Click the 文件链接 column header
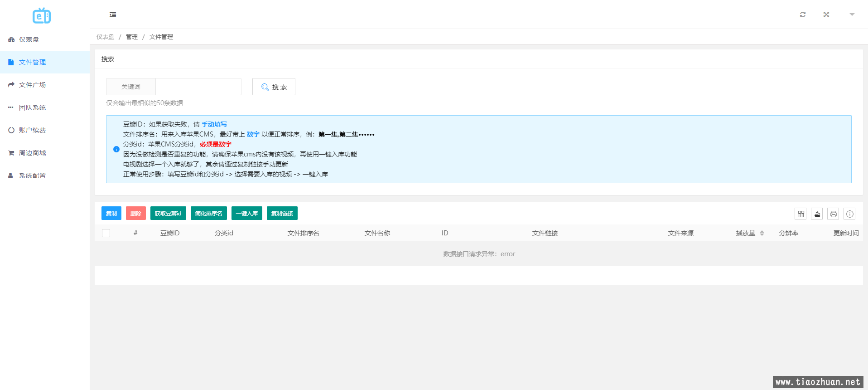Screen dimensions: 868x390 pos(545,233)
